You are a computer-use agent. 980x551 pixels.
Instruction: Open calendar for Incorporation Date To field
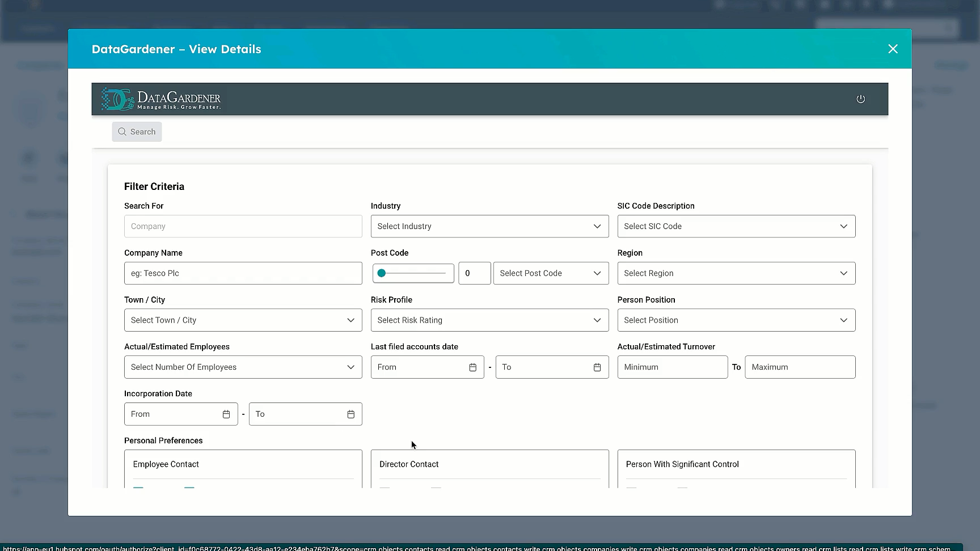tap(350, 414)
